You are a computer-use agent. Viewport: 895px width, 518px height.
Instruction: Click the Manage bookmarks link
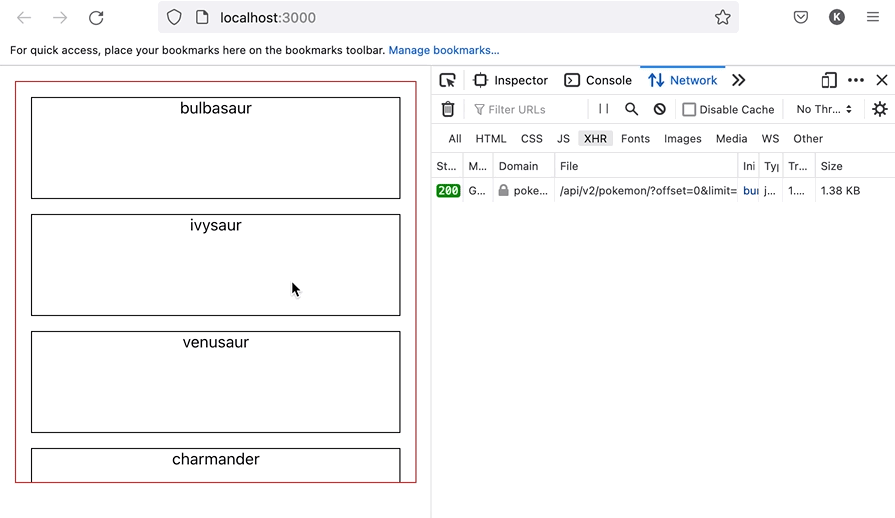(x=443, y=50)
